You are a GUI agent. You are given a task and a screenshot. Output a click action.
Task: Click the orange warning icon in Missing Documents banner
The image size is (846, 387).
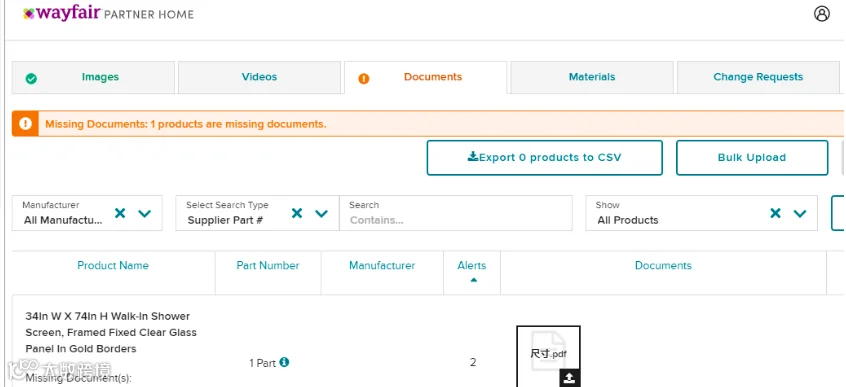(25, 124)
